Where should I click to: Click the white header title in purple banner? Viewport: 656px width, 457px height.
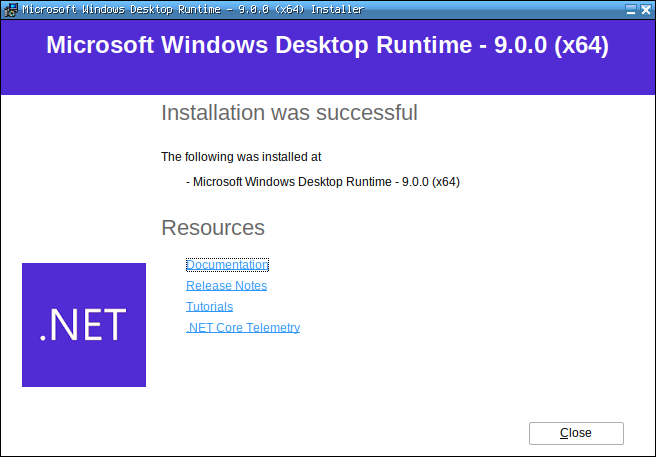327,46
